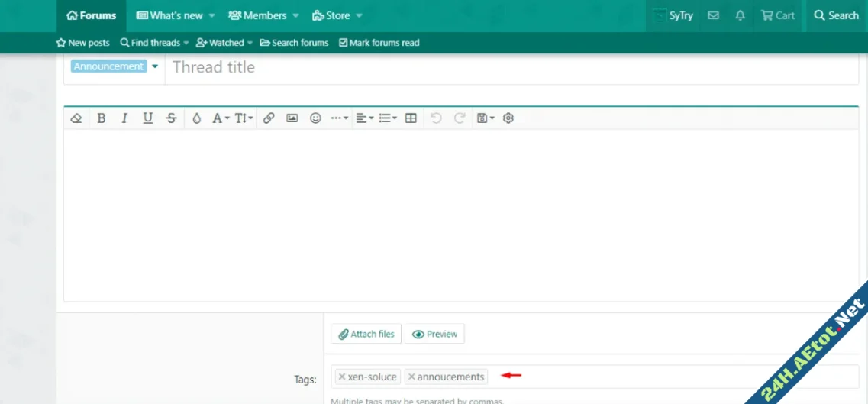Open the smilies emoji picker

(x=315, y=118)
